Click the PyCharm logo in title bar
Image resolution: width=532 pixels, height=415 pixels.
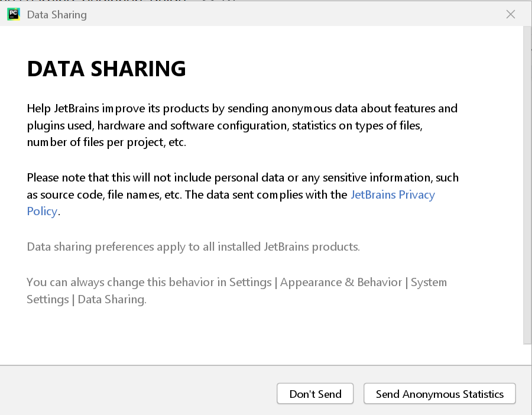coord(14,14)
